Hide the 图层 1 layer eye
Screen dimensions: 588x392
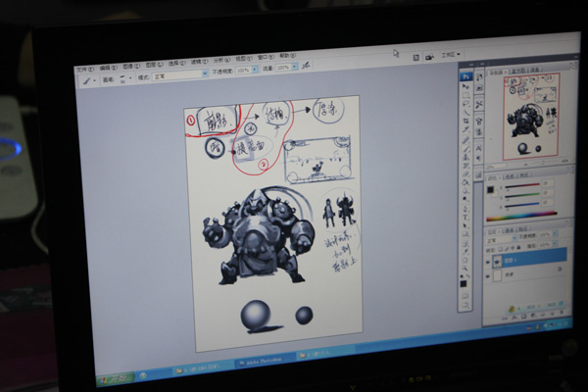(488, 262)
